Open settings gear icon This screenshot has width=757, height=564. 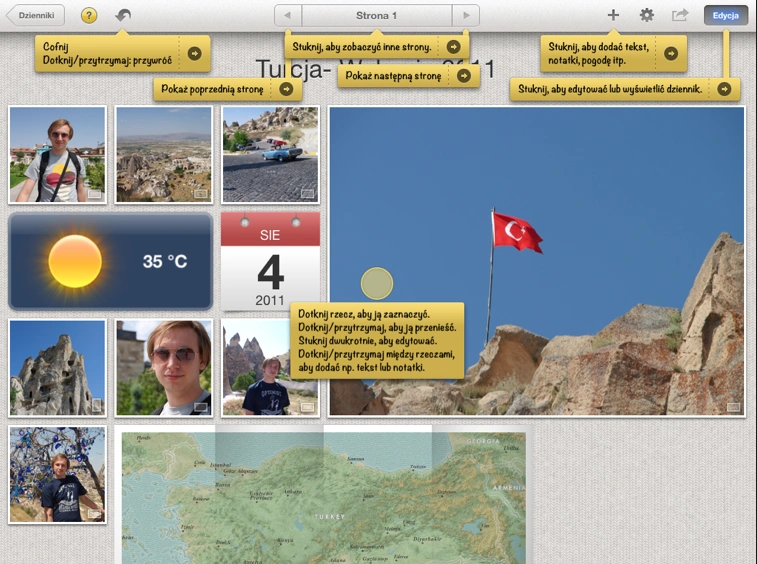[x=646, y=15]
